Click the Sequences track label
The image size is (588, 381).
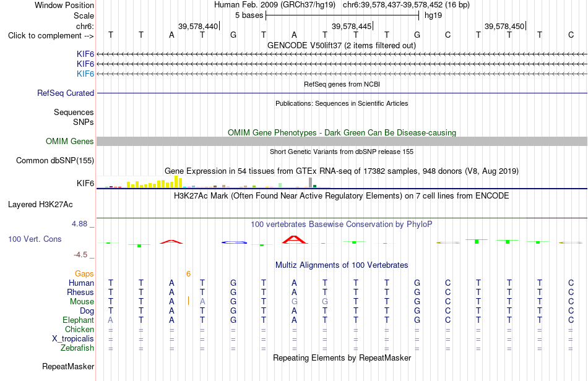coord(74,112)
